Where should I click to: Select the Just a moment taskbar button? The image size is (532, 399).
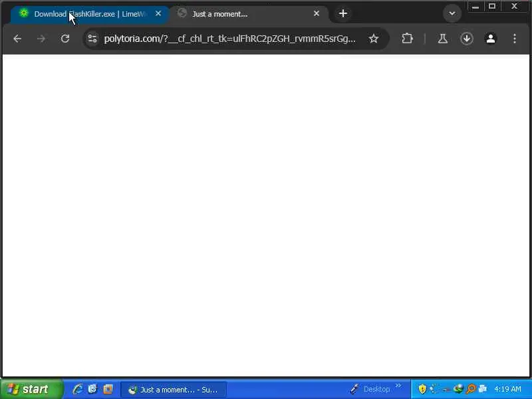coord(174,390)
